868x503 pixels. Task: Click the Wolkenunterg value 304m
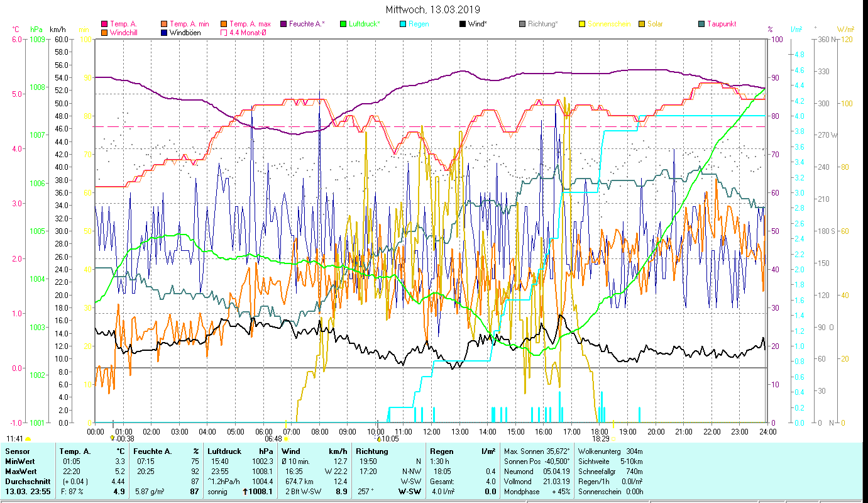634,451
